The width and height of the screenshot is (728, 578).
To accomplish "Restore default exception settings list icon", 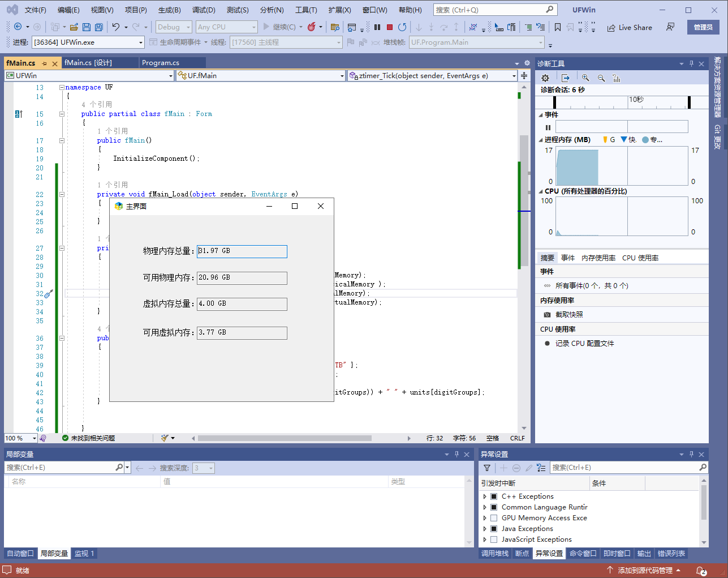I will coord(541,468).
